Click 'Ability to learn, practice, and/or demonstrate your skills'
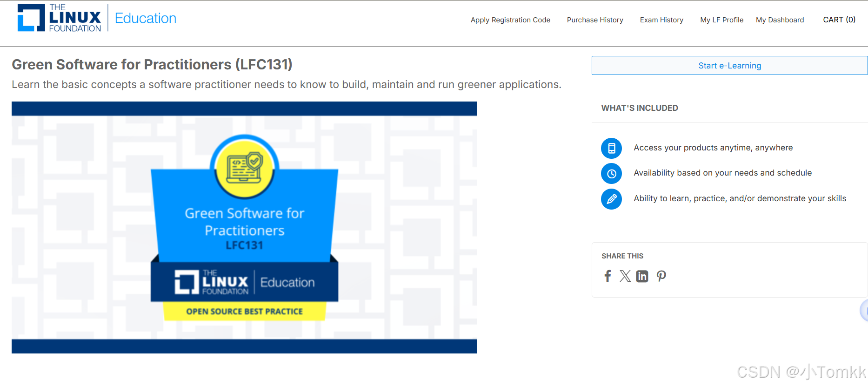Image resolution: width=868 pixels, height=387 pixels. coord(740,198)
